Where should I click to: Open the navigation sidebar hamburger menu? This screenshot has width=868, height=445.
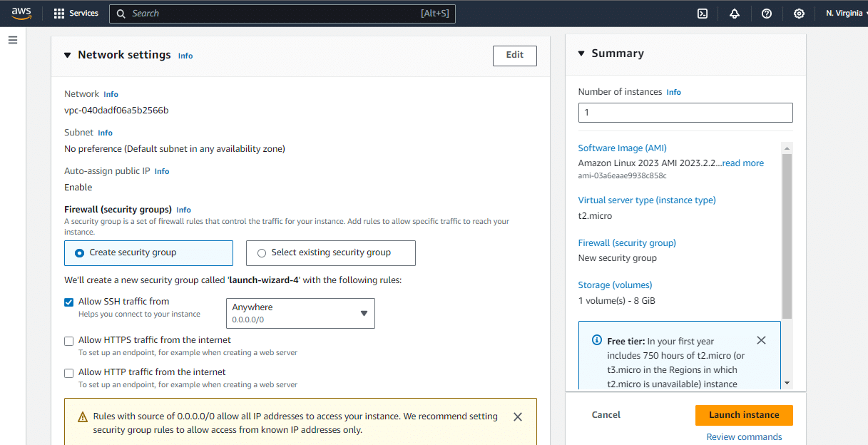click(x=12, y=39)
